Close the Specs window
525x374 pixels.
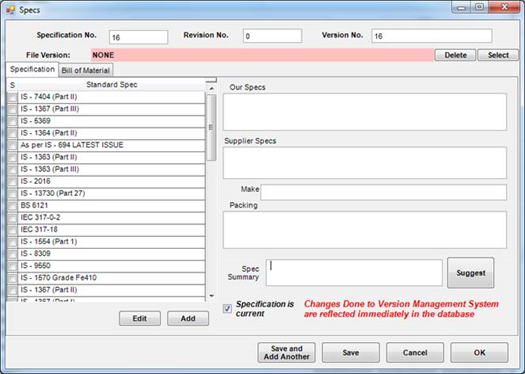[504, 7]
